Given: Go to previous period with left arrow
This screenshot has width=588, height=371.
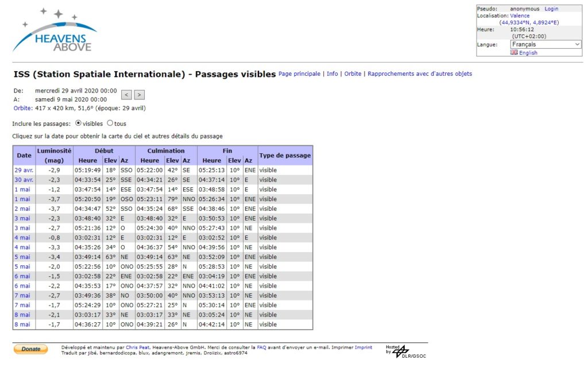Looking at the screenshot, I should [127, 95].
